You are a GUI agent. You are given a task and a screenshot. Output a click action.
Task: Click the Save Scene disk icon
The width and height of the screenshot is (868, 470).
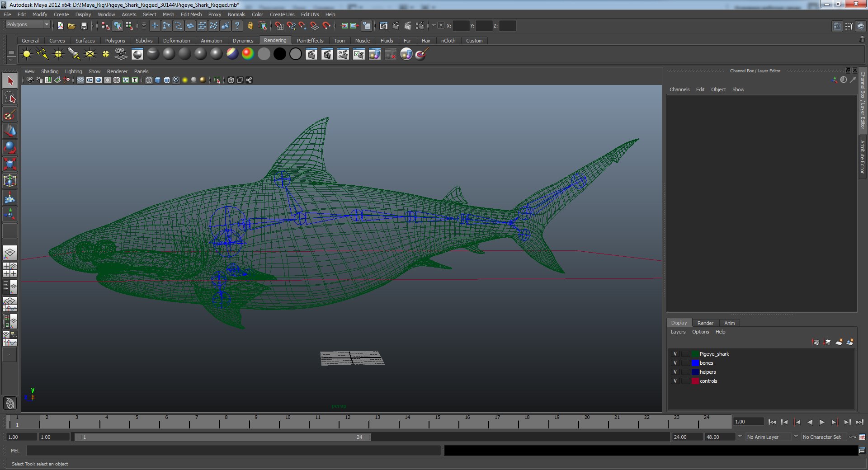click(x=84, y=26)
